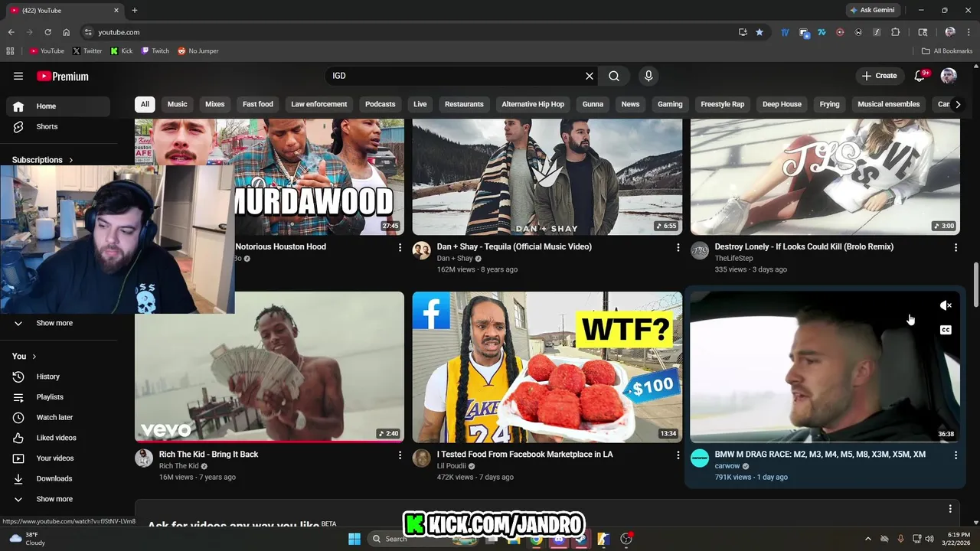
Task: Go to Home in the sidebar
Action: coord(57,106)
